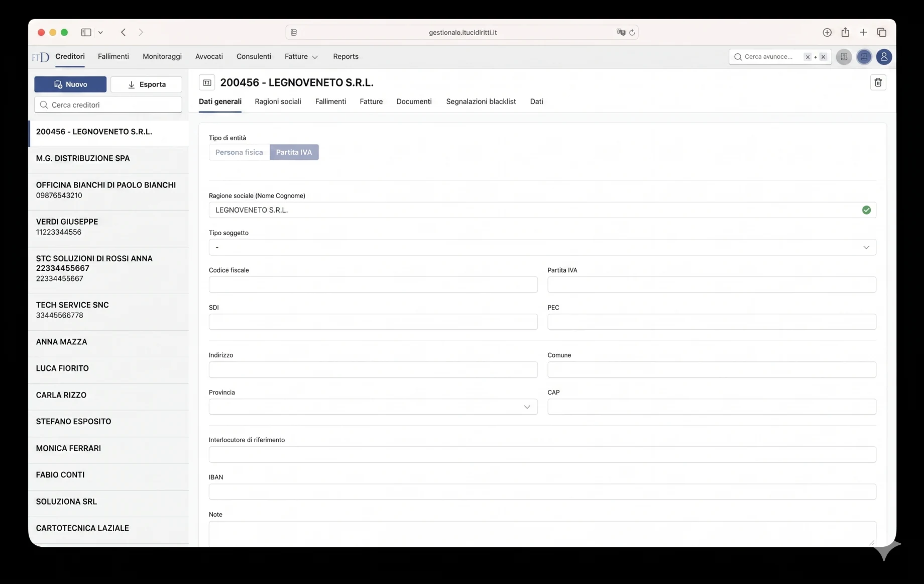Click the PEC input field
The image size is (924, 584).
coord(712,322)
